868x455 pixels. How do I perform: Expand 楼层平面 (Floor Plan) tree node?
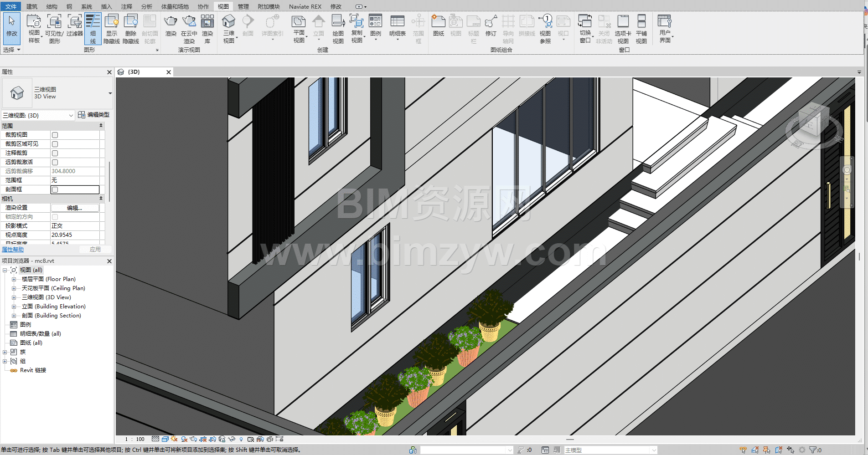pos(14,279)
